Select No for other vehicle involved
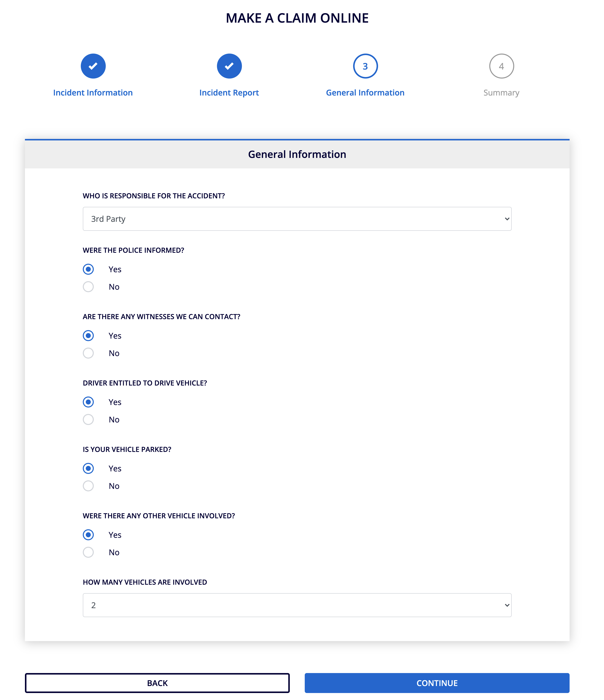The image size is (604, 700). [88, 552]
